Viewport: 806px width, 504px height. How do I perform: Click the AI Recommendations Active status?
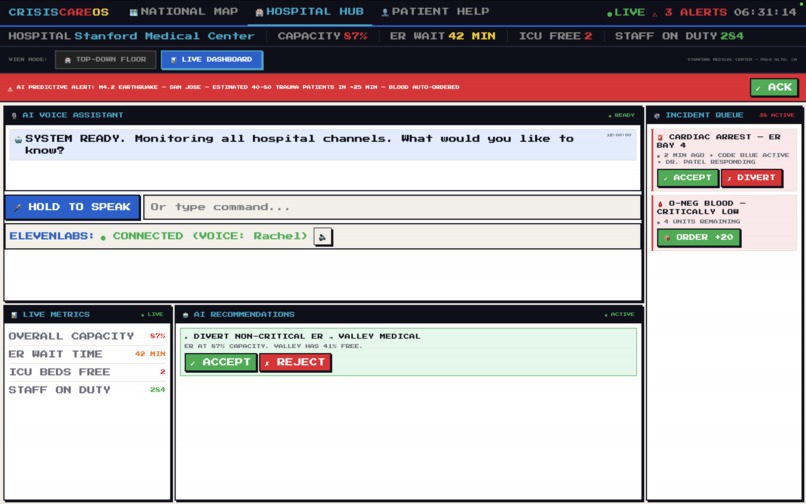point(619,315)
